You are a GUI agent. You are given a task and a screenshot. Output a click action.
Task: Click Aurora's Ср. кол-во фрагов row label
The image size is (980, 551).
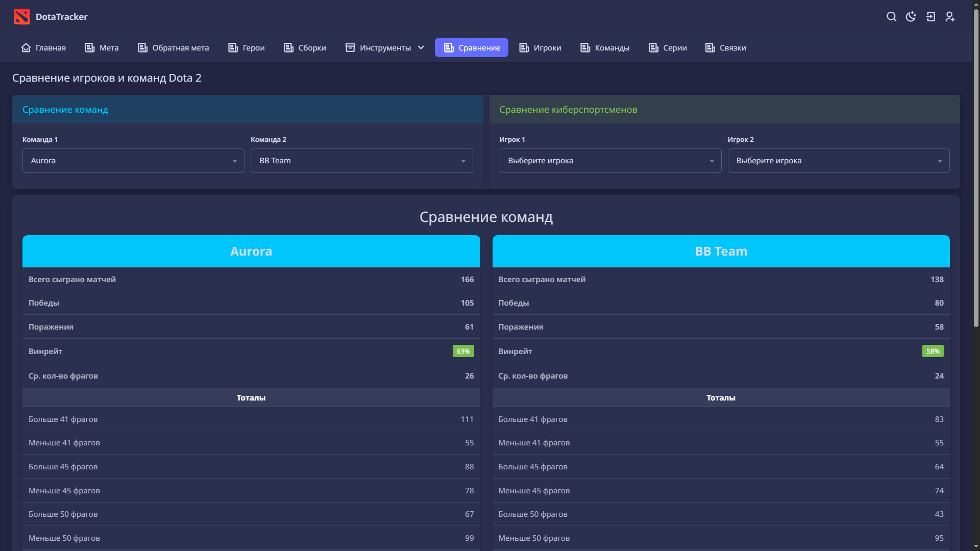[63, 376]
